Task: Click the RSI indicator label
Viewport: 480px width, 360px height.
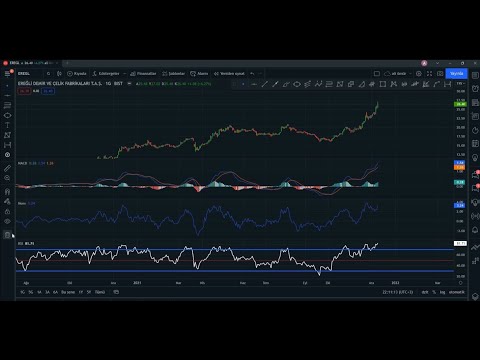Action: (20, 244)
